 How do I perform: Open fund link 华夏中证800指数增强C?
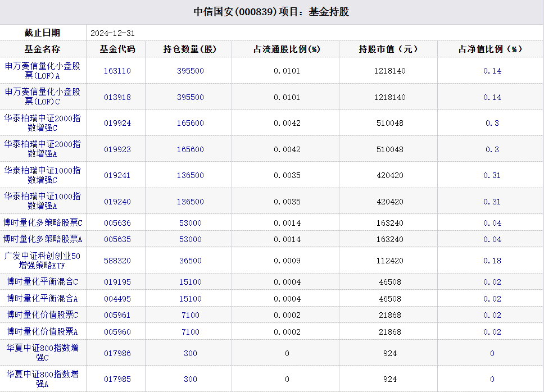[x=43, y=353]
